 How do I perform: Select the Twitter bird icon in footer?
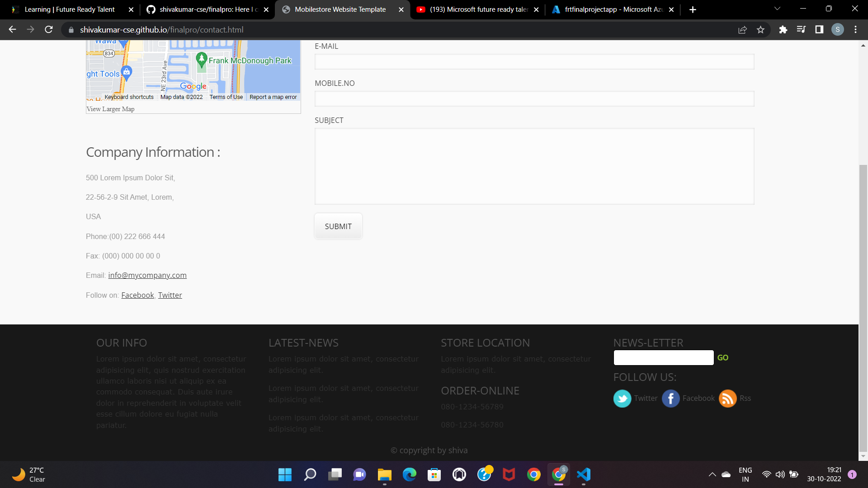(x=622, y=398)
